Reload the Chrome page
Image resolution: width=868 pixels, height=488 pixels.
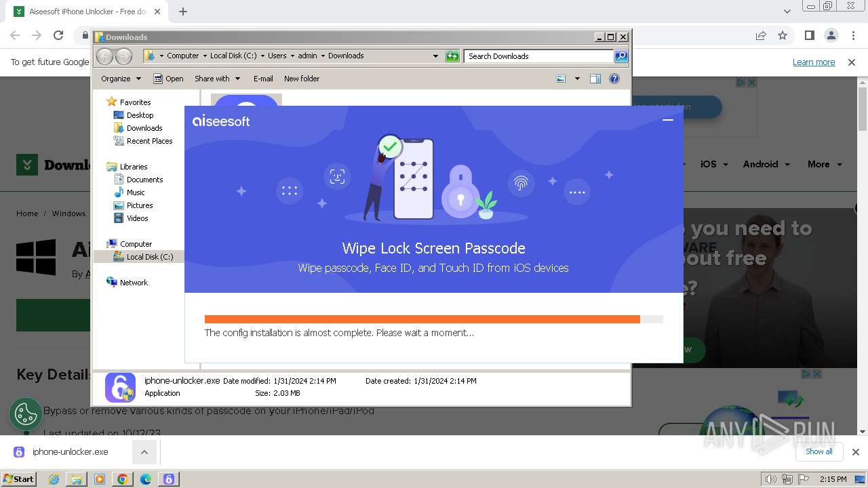click(58, 36)
